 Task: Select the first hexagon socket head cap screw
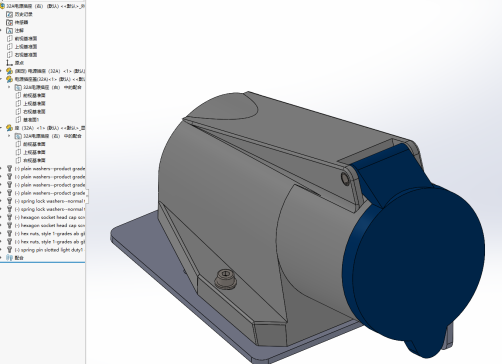pos(46,217)
